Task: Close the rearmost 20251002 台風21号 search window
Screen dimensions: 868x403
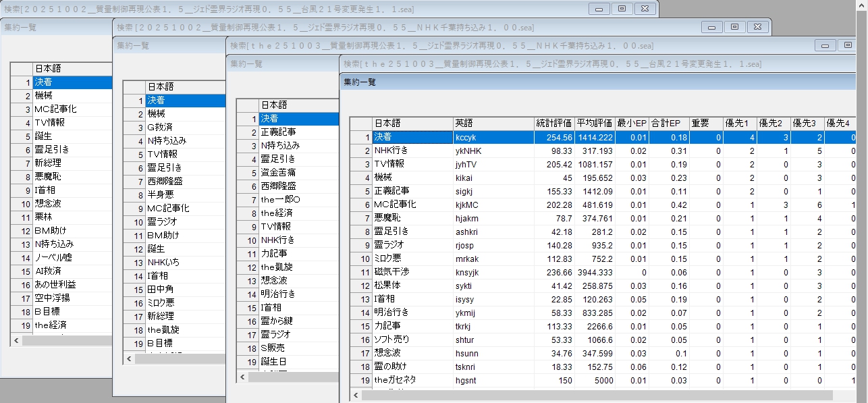Action: click(645, 9)
